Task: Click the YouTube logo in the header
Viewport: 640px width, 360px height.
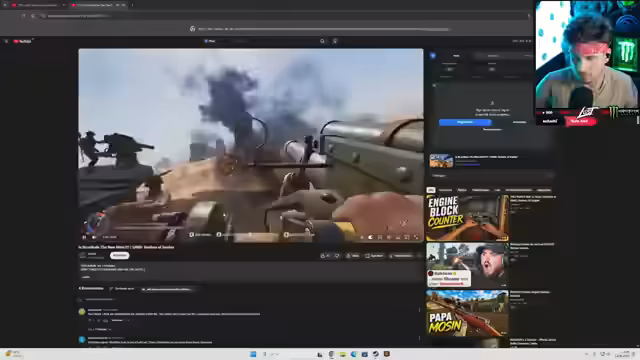Action: 23,41
